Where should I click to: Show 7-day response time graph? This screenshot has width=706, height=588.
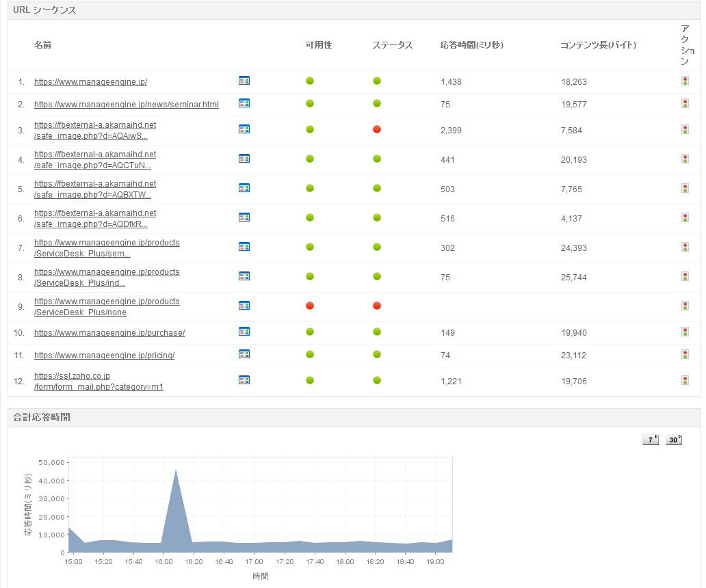[651, 440]
